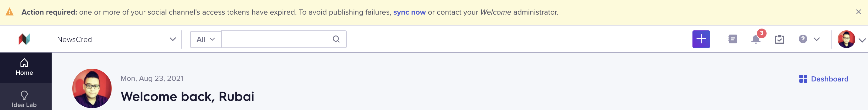Click the user avatar in top bar
868x110 pixels.
coord(846,40)
